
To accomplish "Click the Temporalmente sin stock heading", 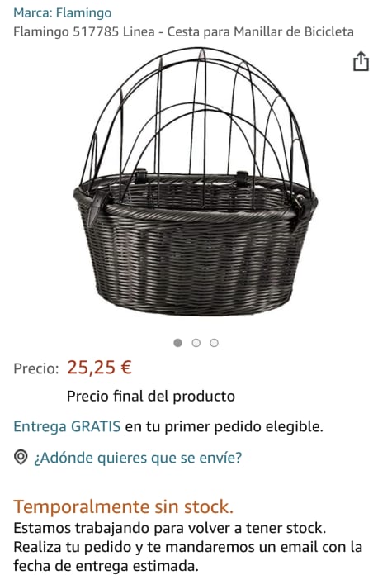I will coord(124,507).
